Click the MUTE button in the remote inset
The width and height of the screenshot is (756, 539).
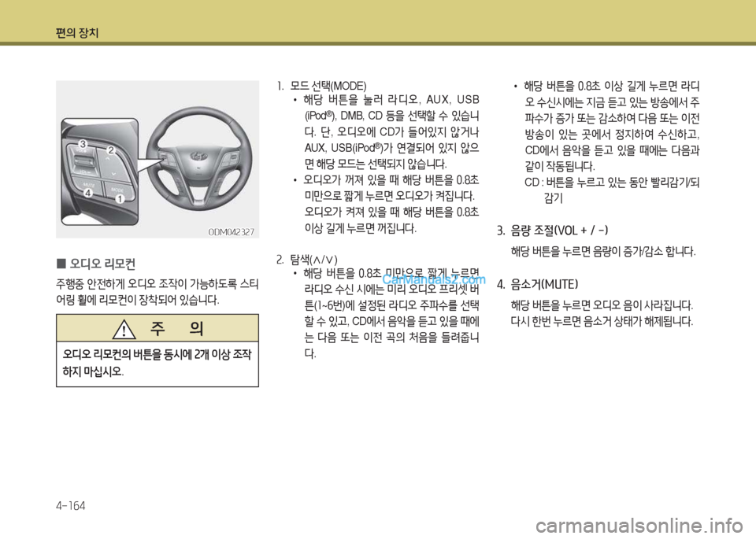coord(88,186)
